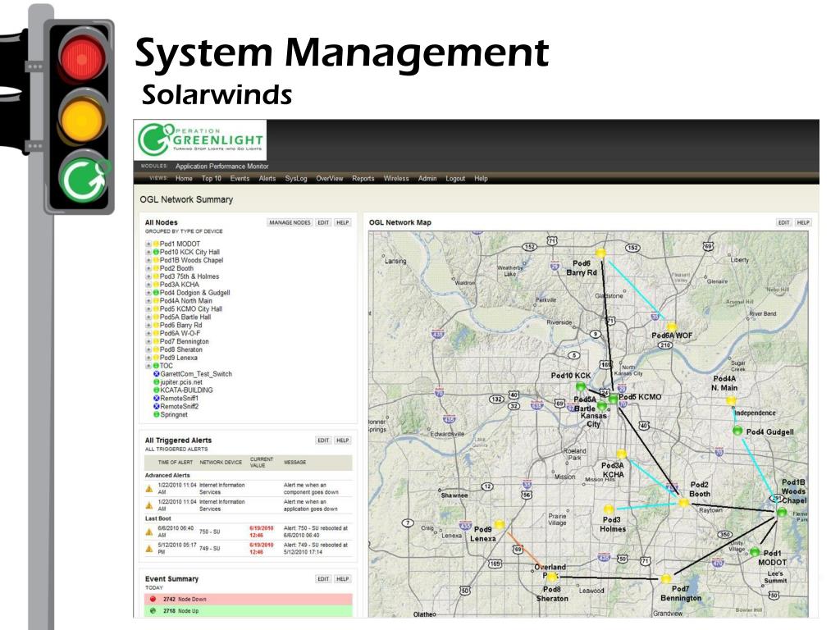Expand the Pod1B Woods Chapel group

148,260
